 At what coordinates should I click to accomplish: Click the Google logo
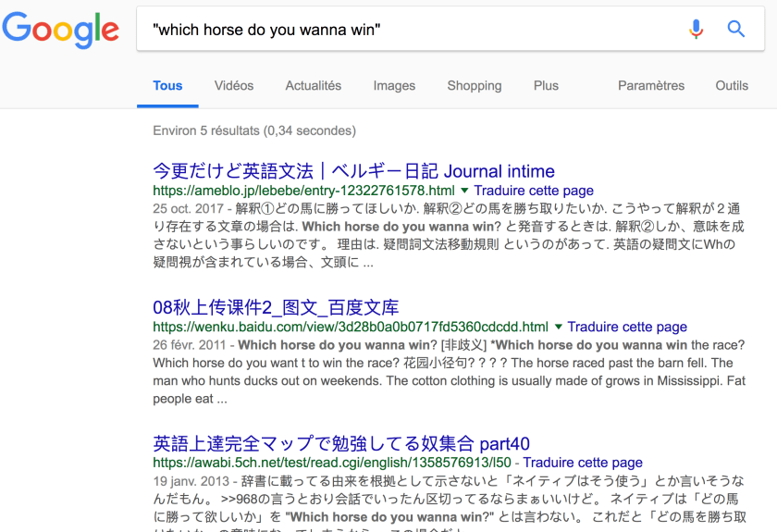tap(60, 30)
